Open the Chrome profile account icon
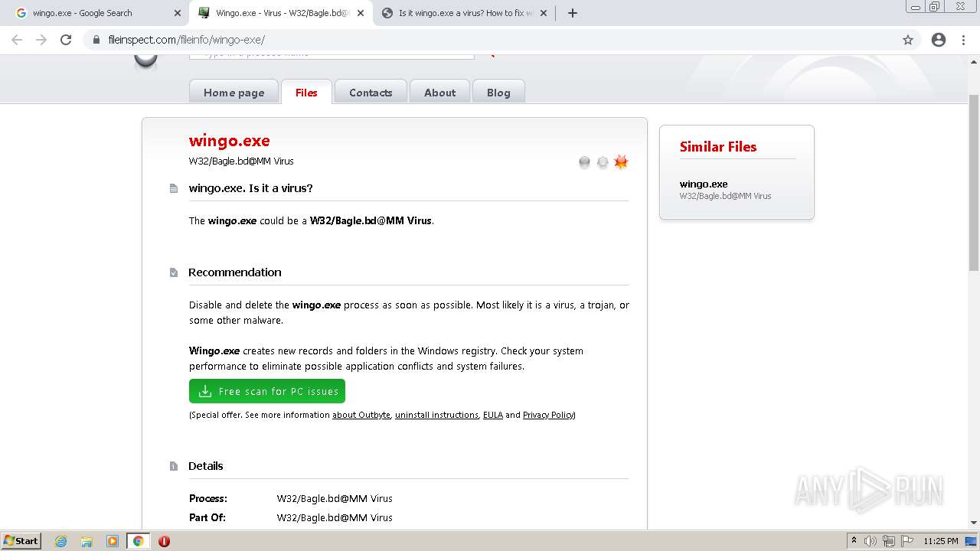 point(939,40)
